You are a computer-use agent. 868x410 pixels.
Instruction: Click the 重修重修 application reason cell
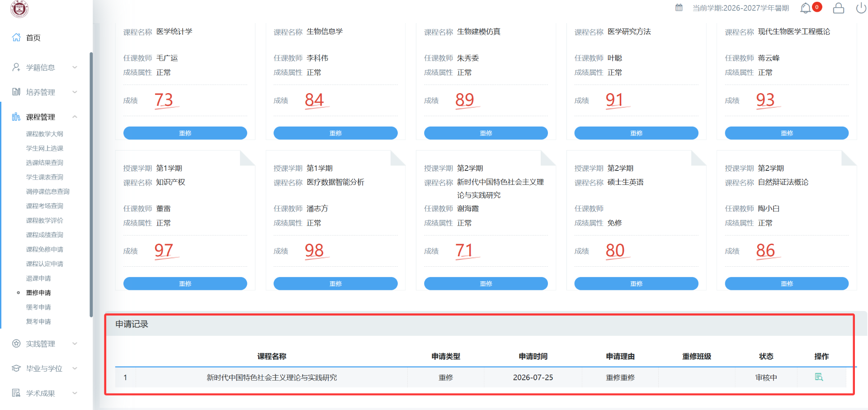tap(620, 377)
